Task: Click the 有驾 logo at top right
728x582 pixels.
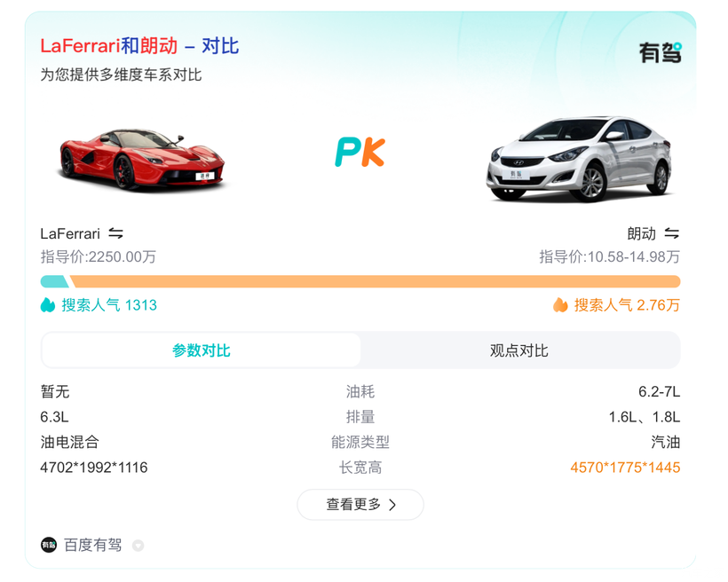Action: (x=660, y=53)
